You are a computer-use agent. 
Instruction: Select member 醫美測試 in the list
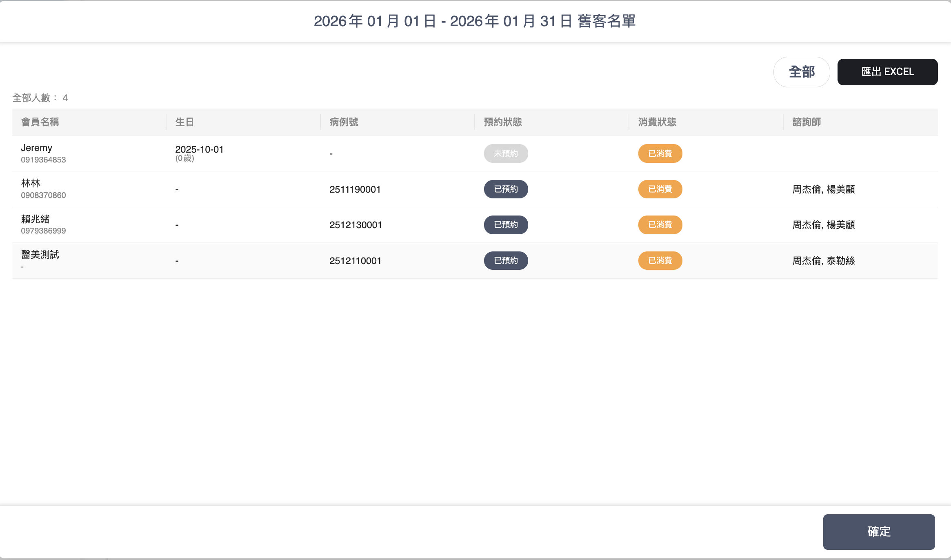(x=40, y=255)
